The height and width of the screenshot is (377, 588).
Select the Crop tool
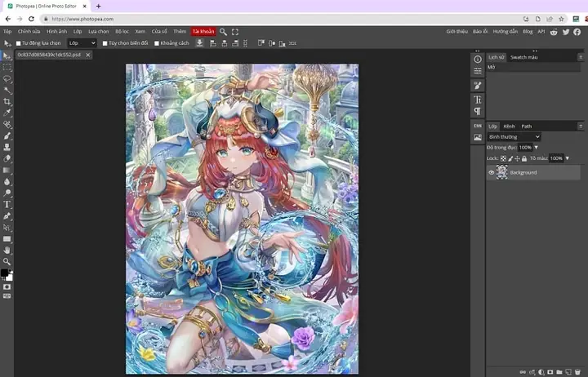(7, 101)
